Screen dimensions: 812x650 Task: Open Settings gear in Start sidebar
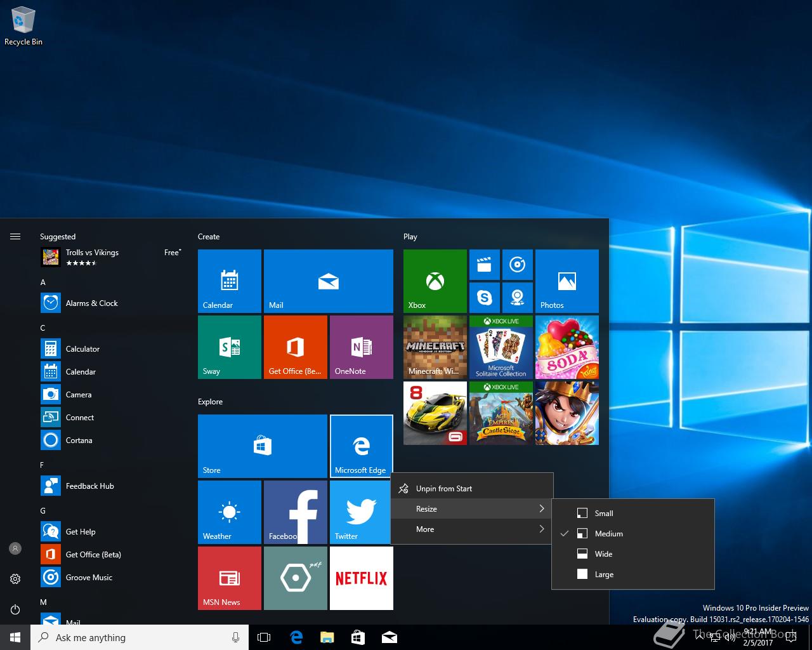coord(15,579)
